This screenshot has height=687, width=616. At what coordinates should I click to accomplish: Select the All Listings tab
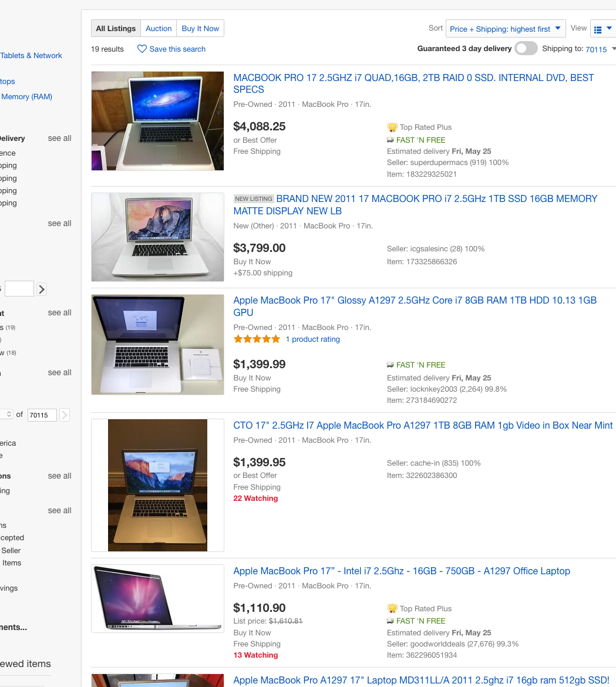116,29
